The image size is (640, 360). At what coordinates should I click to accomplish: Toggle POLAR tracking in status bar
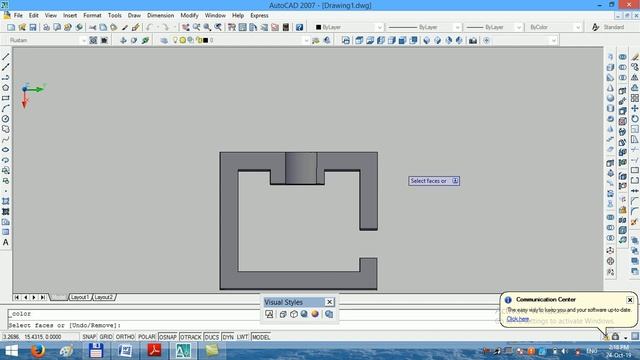pyautogui.click(x=147, y=337)
